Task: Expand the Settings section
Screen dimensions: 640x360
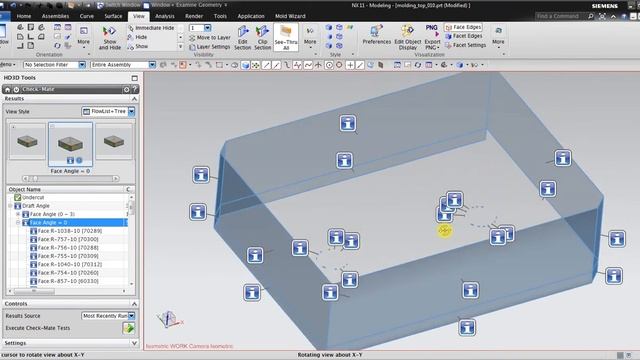Action: coord(134,343)
